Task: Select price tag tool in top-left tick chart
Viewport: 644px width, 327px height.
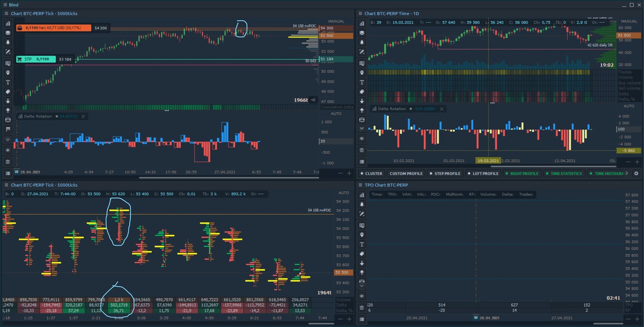Action: click(7, 92)
